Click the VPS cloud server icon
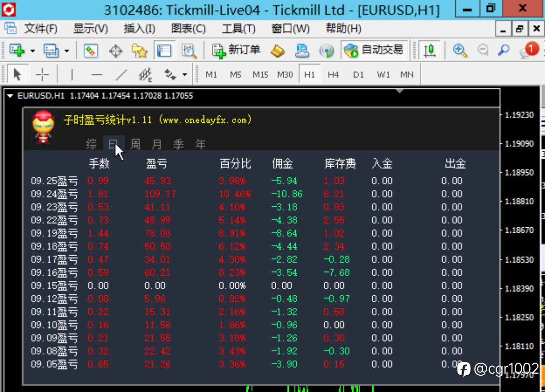The width and height of the screenshot is (545, 392). click(x=302, y=51)
